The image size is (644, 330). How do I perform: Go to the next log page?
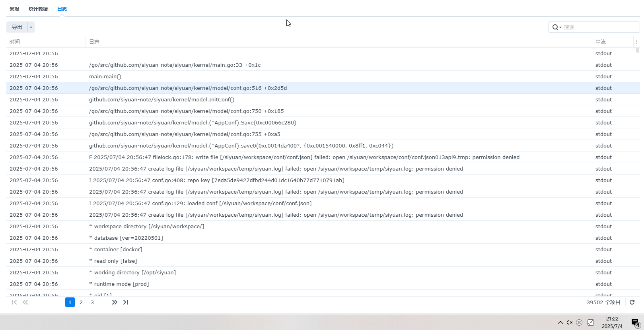pos(115,302)
